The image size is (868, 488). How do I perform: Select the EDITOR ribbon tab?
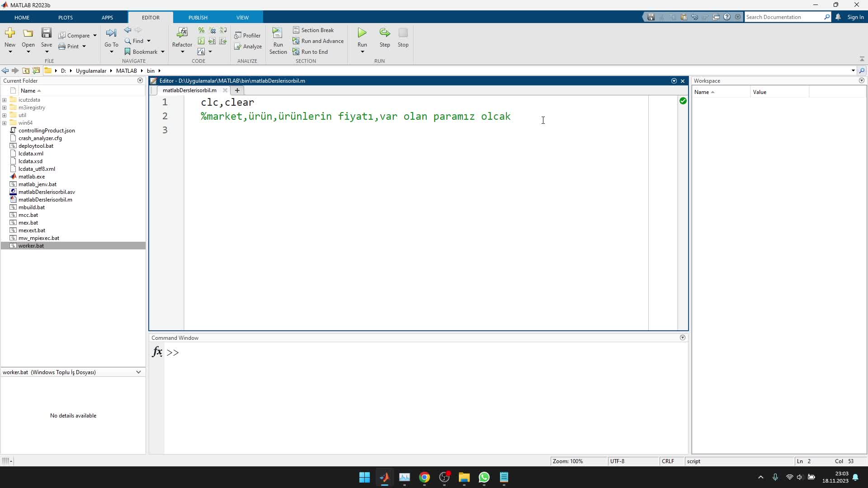[x=150, y=17]
